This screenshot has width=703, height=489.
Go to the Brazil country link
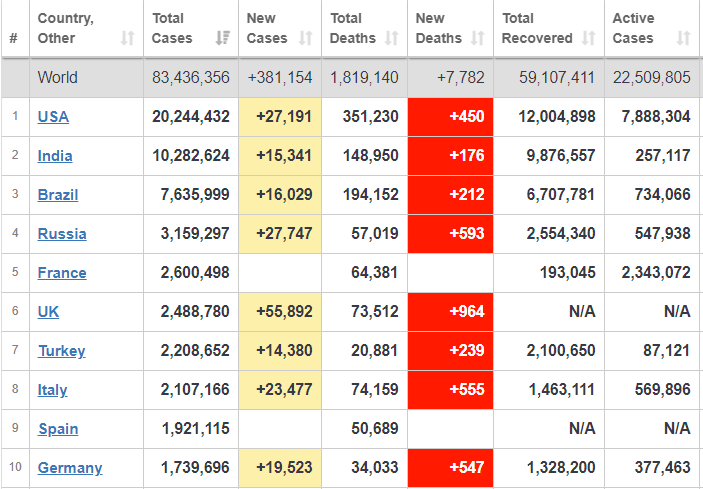pyautogui.click(x=58, y=195)
